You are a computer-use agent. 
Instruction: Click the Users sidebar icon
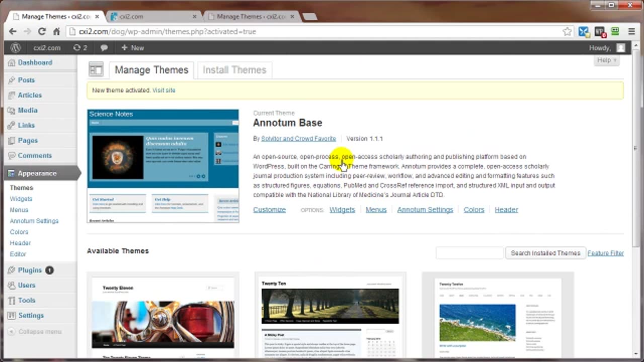[x=12, y=285]
